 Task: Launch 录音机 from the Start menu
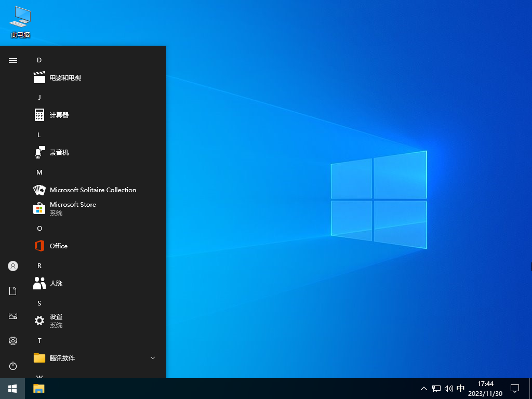coord(60,152)
